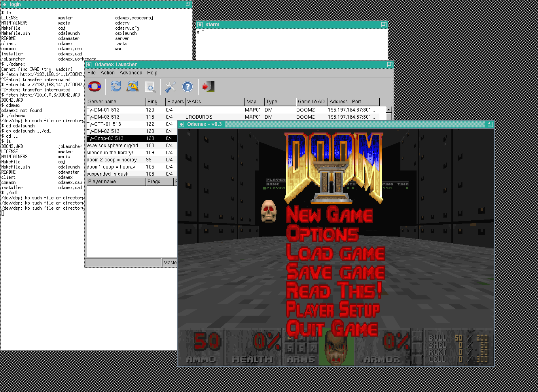538x392 pixels.
Task: Open the Help menu
Action: coord(152,73)
